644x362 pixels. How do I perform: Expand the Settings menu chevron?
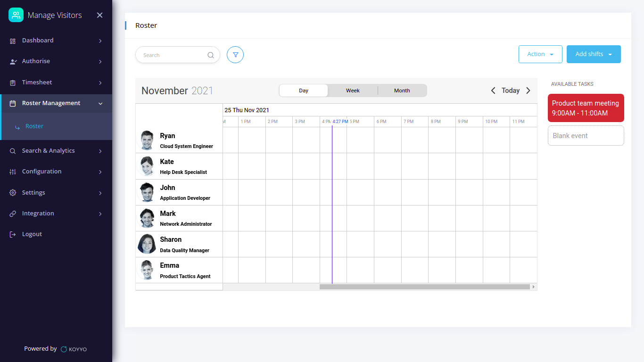[x=100, y=193]
